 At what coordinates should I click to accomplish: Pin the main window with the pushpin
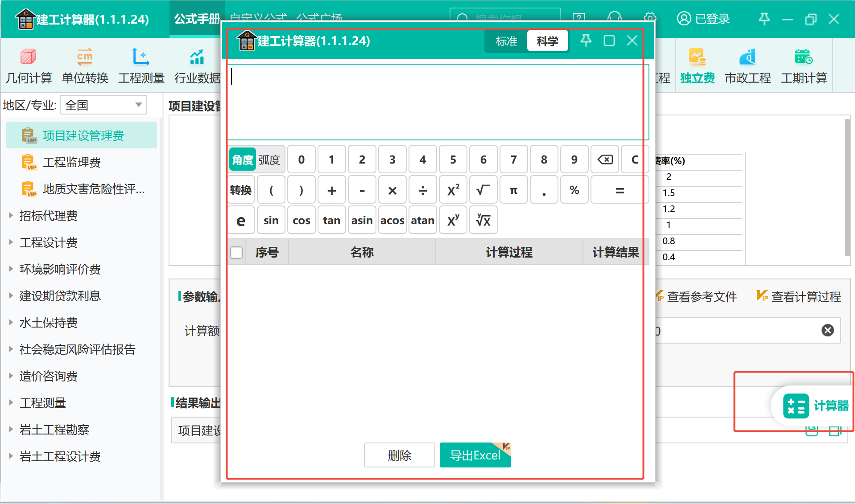[x=764, y=19]
